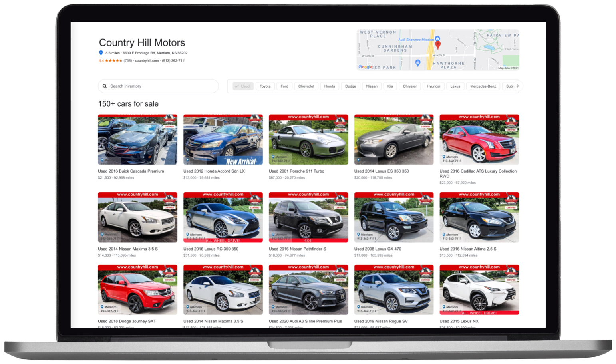
Task: Click the 'Country Hill Motors' heading
Action: pyautogui.click(x=142, y=42)
